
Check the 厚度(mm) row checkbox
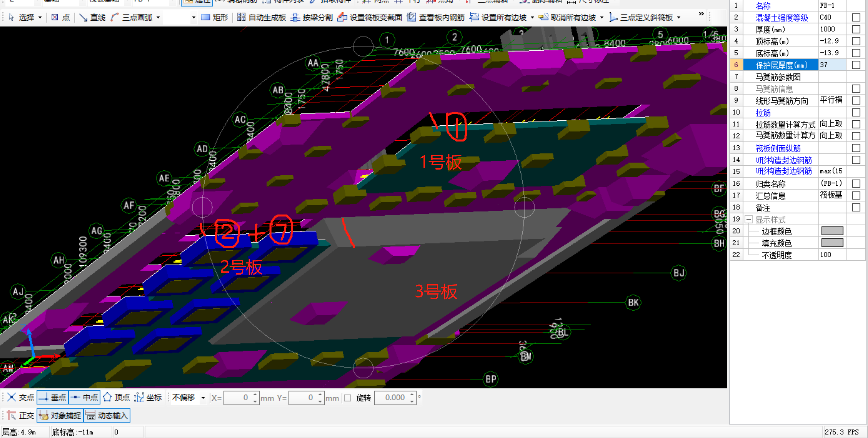tap(856, 29)
